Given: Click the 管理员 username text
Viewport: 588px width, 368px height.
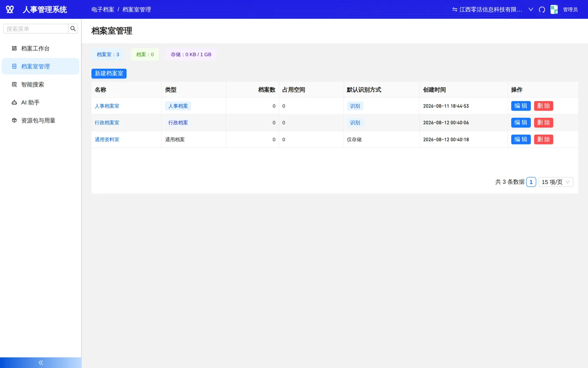Looking at the screenshot, I should (x=570, y=9).
